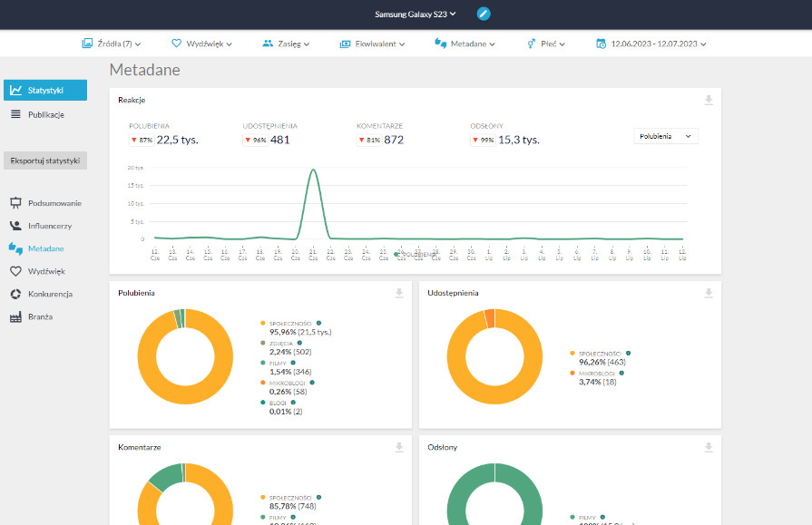Click the 2,24% (502) value
The width and height of the screenshot is (812, 525).
coord(290,352)
